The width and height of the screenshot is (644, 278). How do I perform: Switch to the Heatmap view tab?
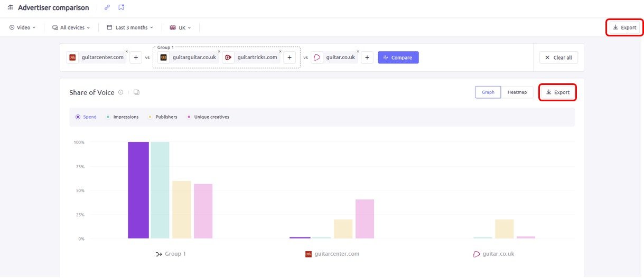(x=517, y=92)
